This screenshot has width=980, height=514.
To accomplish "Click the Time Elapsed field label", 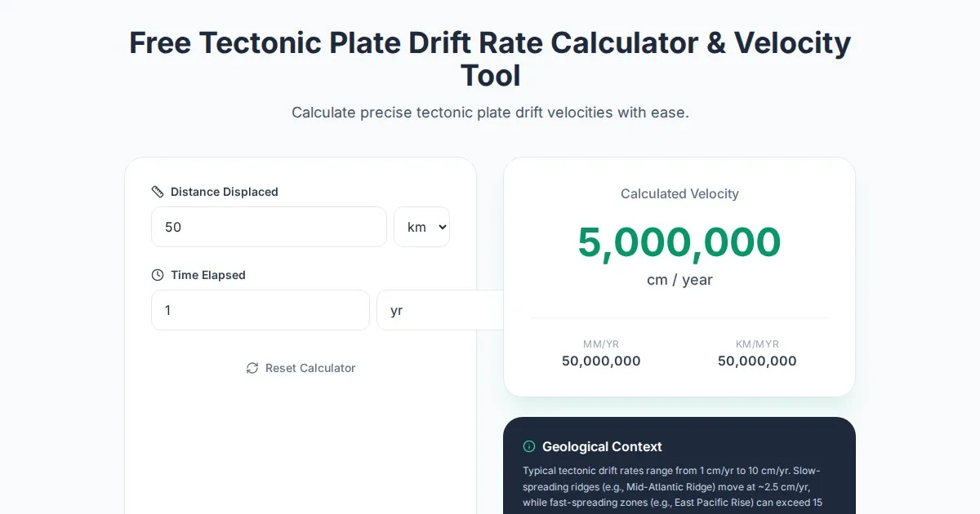I will pos(207,275).
